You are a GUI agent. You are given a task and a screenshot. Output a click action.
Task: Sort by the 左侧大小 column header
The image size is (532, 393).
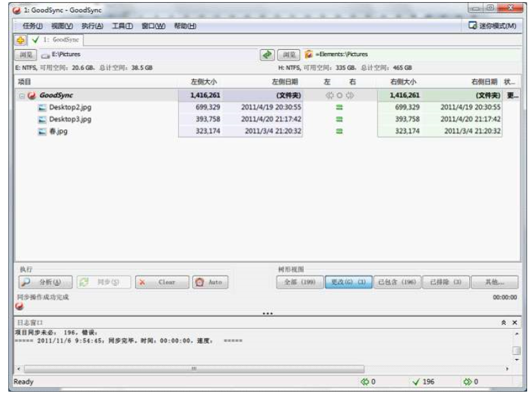(204, 82)
